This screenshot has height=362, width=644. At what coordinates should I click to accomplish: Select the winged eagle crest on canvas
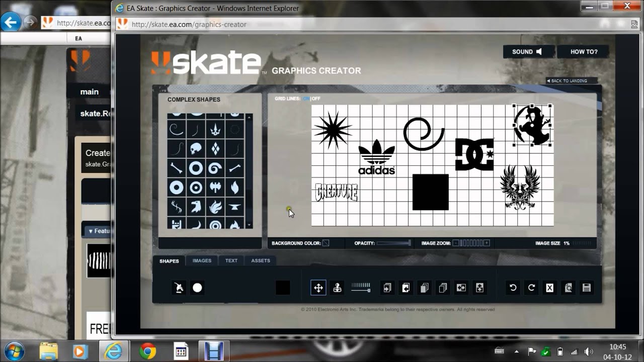[520, 187]
